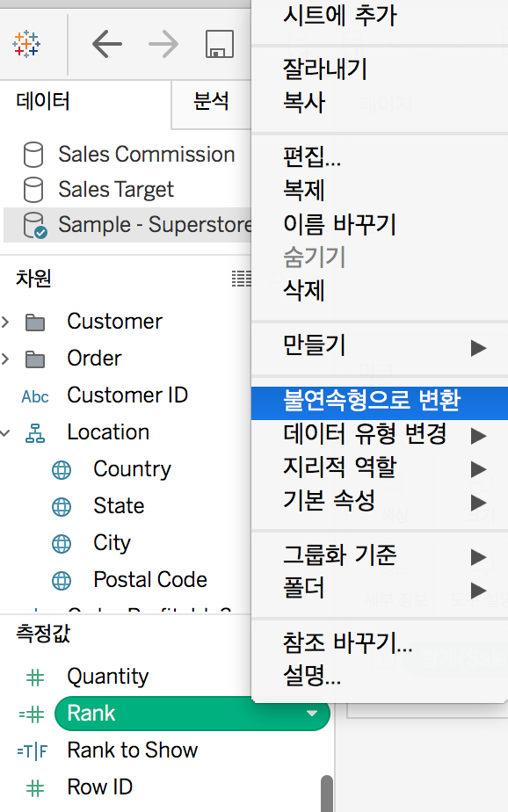Image resolution: width=508 pixels, height=812 pixels.
Task: Expand the Customer folder
Action: pos(5,323)
